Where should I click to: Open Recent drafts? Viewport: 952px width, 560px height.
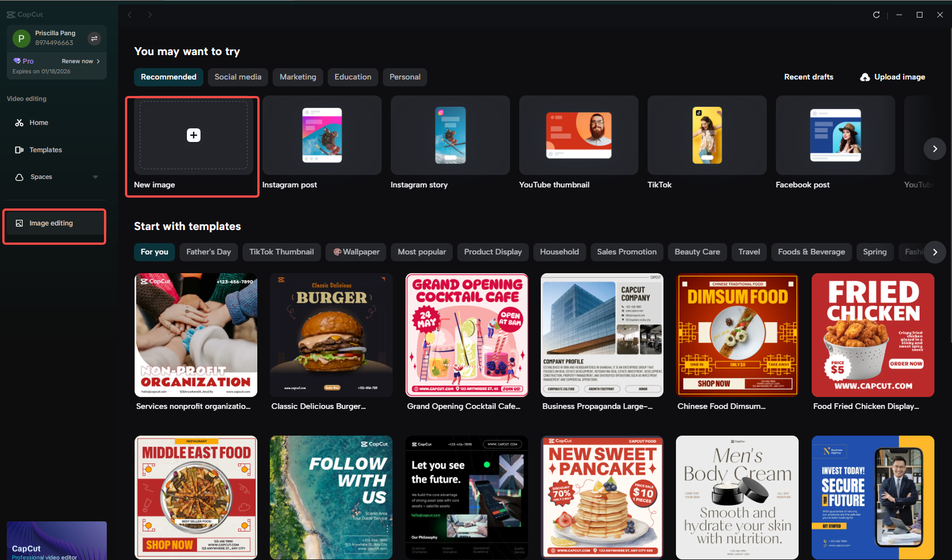click(808, 77)
